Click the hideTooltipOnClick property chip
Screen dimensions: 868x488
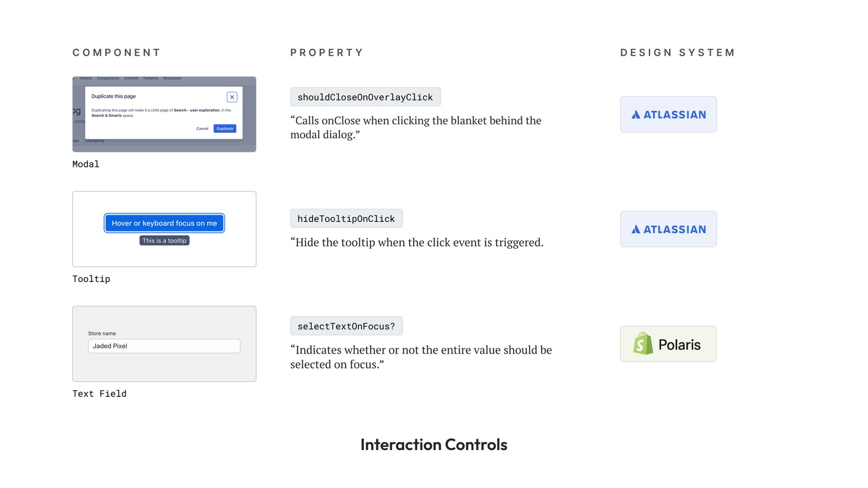[346, 219]
